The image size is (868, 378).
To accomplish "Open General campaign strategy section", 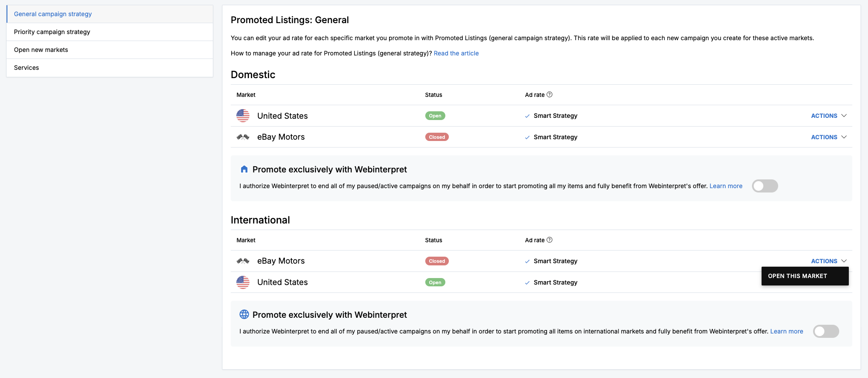I will 110,14.
